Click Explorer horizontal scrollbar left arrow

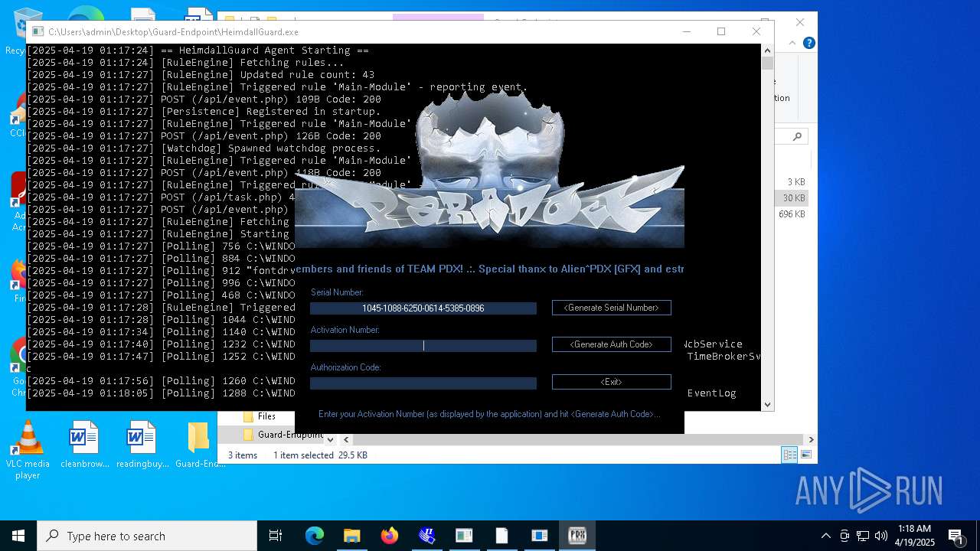point(347,440)
